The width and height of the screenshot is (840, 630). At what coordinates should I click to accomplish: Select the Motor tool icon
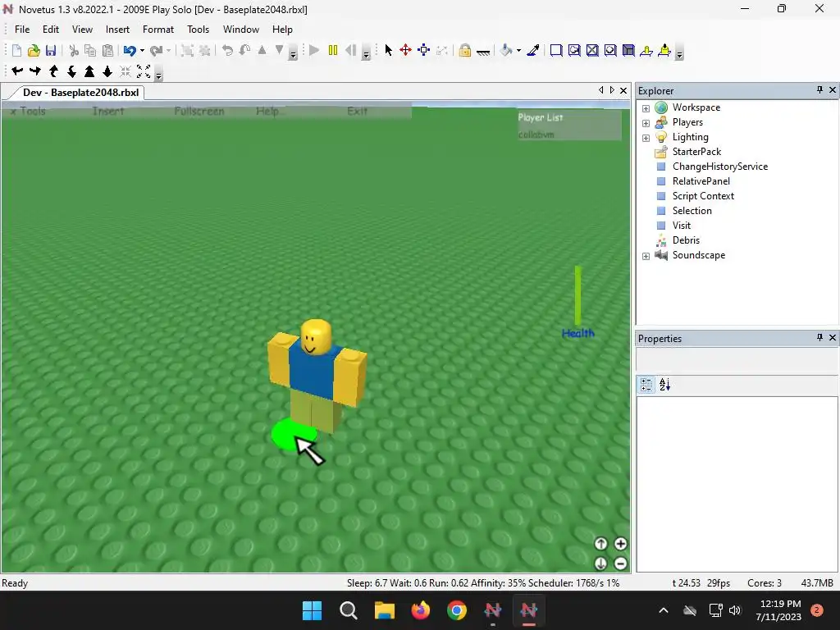click(x=664, y=50)
